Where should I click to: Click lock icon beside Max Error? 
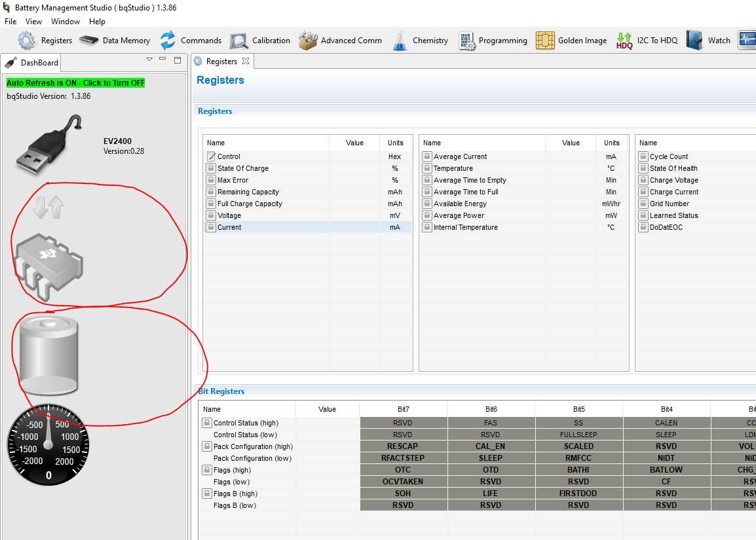[x=211, y=180]
